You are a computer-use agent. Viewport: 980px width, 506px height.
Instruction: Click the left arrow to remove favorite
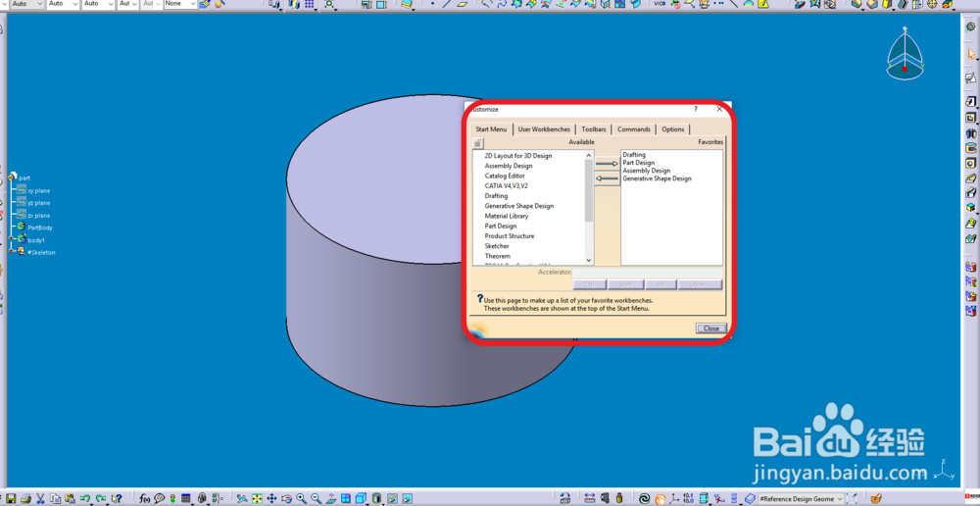(607, 178)
